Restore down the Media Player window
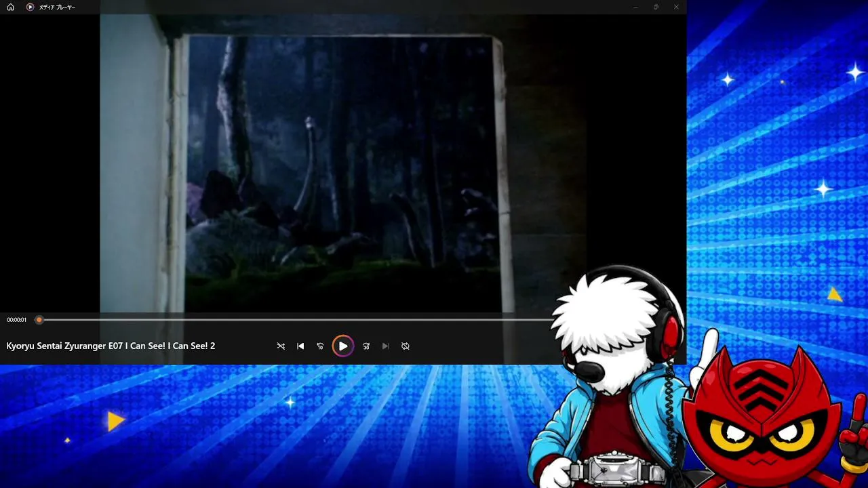This screenshot has width=868, height=488. pyautogui.click(x=656, y=7)
